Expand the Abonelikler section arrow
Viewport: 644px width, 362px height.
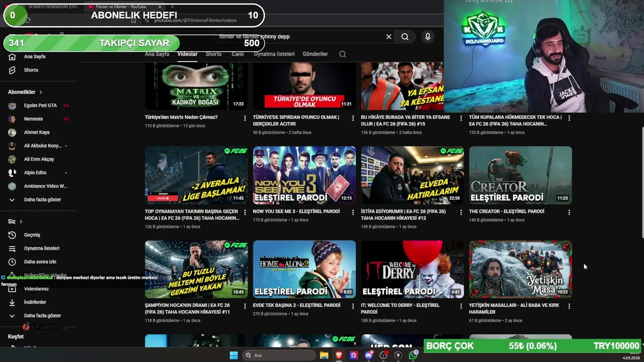(x=41, y=92)
